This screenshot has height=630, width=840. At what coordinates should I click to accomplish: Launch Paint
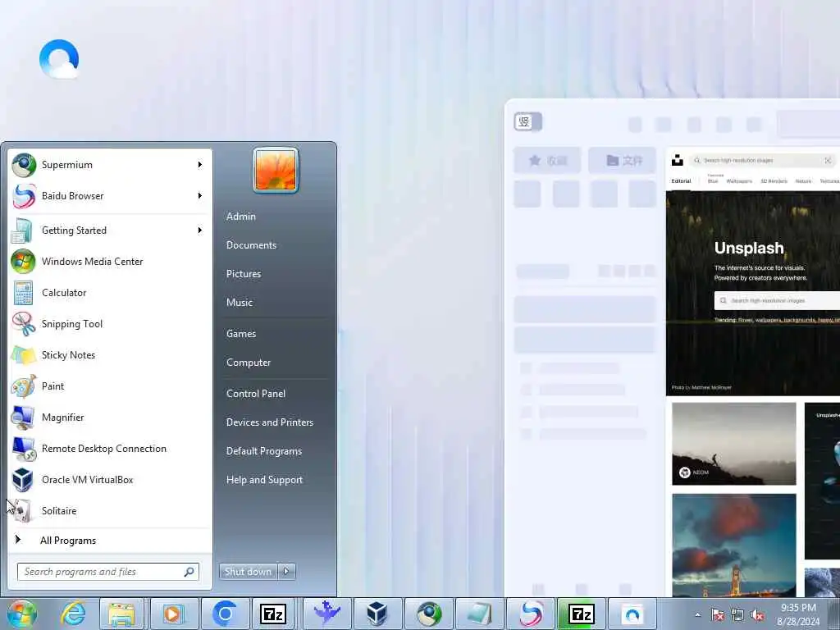point(109,386)
